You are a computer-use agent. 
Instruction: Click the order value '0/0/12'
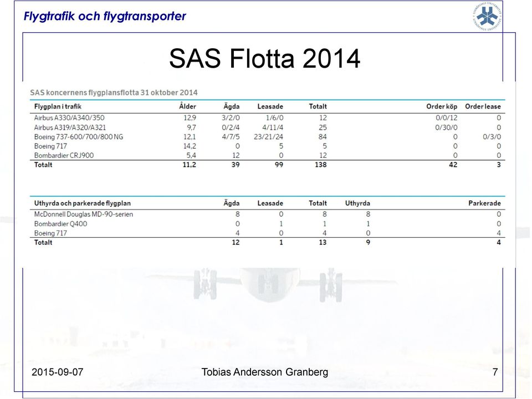click(x=447, y=117)
